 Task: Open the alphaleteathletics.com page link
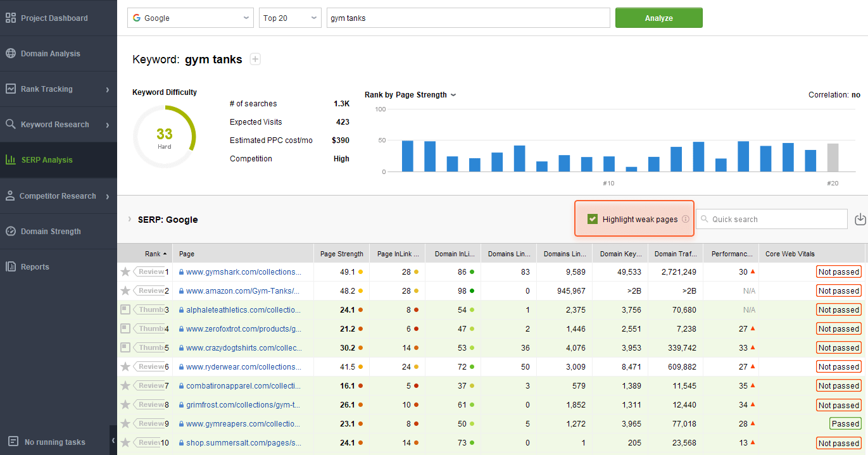tap(244, 309)
